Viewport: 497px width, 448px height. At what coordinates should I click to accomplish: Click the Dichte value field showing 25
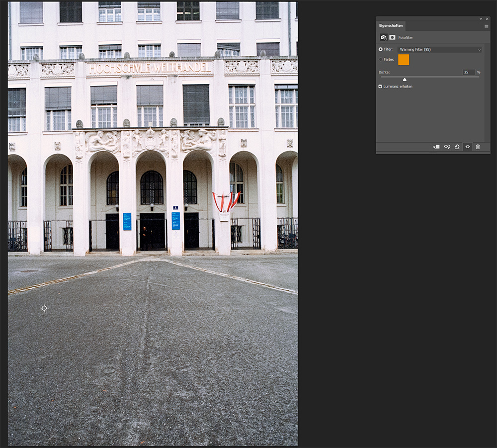[x=469, y=72]
